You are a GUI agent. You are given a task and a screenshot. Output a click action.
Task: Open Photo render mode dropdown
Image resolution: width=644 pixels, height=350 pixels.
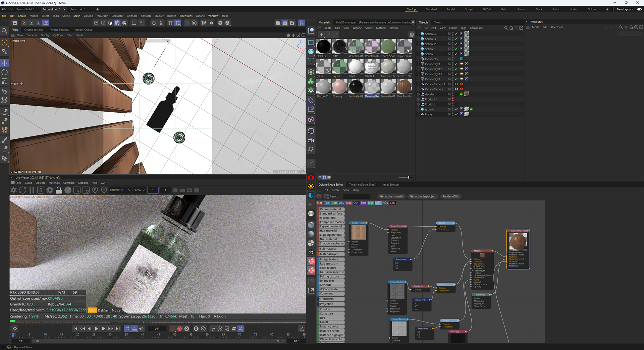[139, 190]
